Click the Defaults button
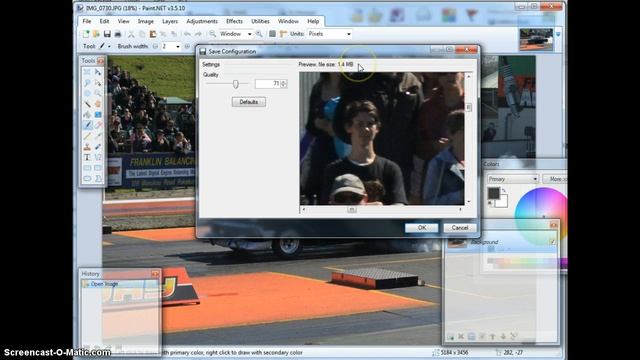Viewport: 640px width, 360px height. click(249, 102)
